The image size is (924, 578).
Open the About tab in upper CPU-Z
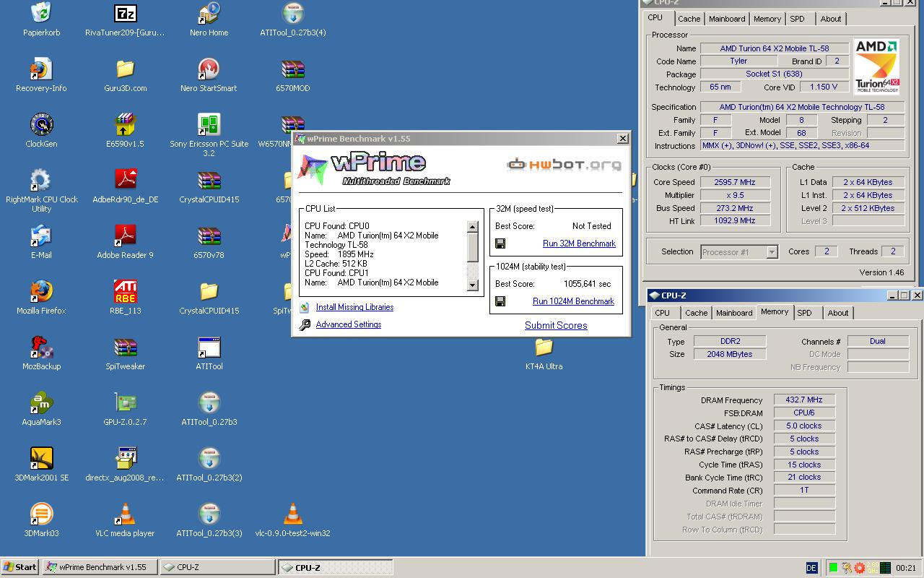pyautogui.click(x=831, y=19)
